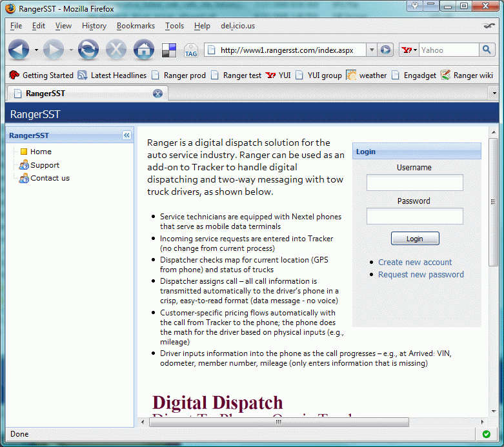The height and width of the screenshot is (447, 504).
Task: Close the RangerSST tab
Action: tap(157, 94)
